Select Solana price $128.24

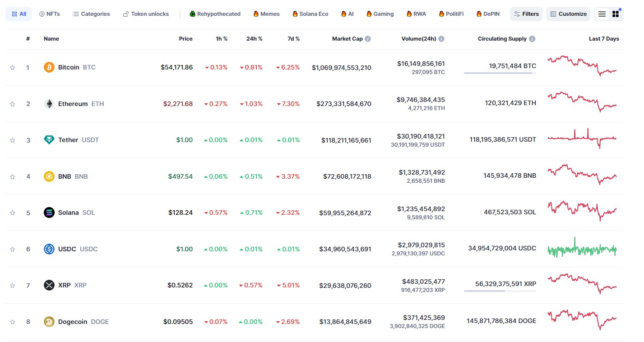(181, 213)
